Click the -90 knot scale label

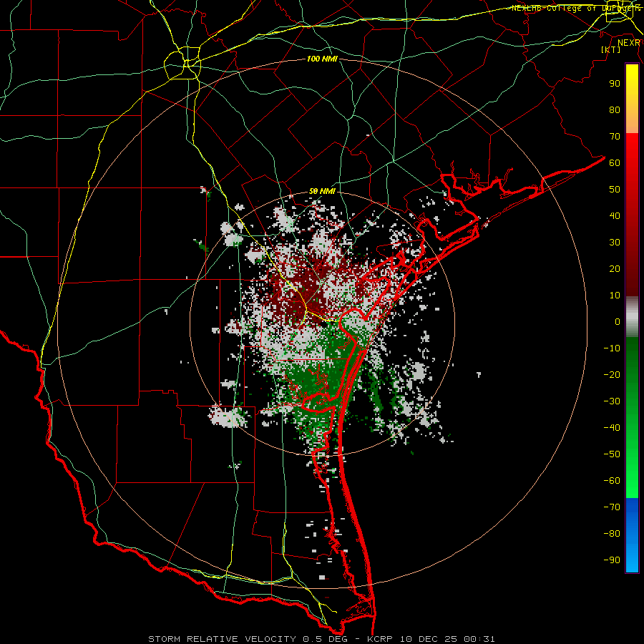click(612, 560)
